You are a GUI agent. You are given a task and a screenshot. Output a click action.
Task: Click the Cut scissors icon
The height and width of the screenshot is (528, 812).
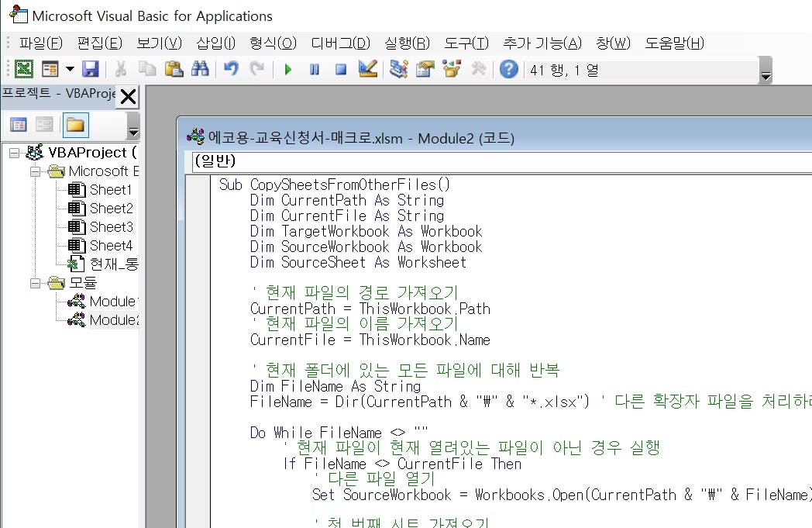pos(121,69)
